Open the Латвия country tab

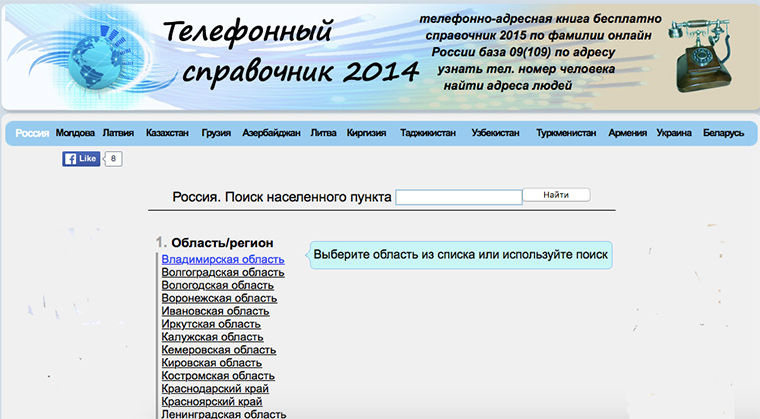coord(118,133)
